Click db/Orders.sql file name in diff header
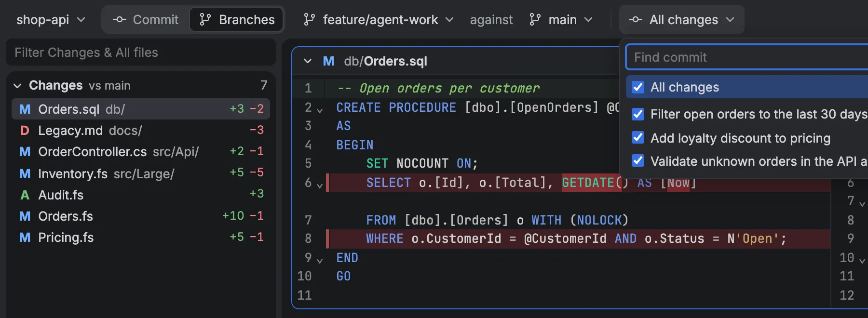868x318 pixels. click(x=385, y=61)
